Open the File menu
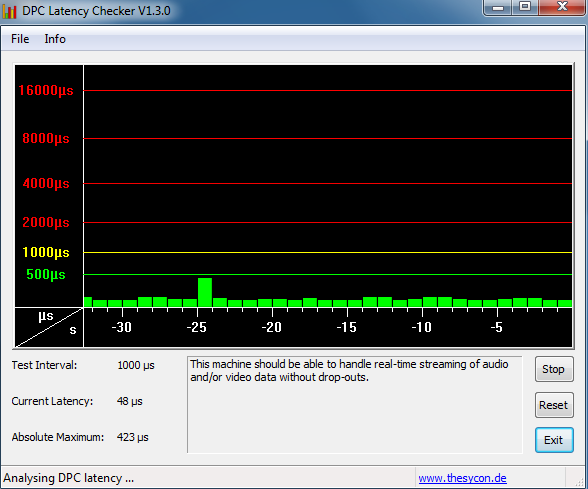This screenshot has height=489, width=588. 20,39
